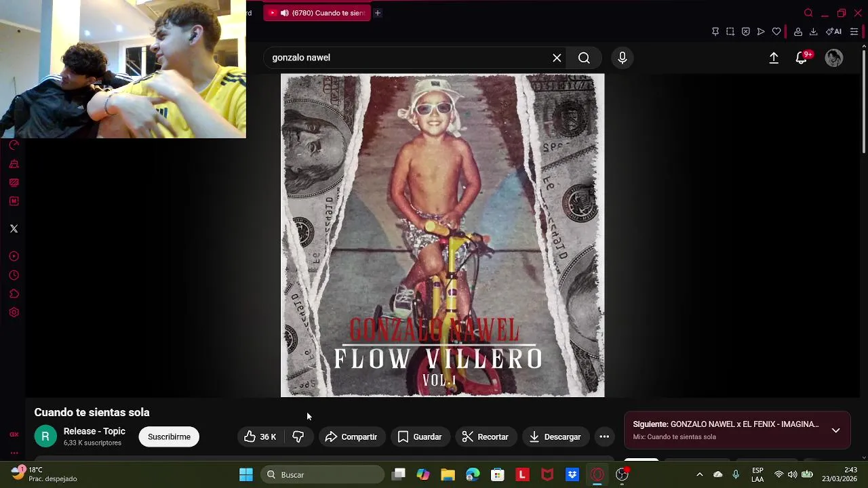The image size is (868, 488).
Task: Open Microsoft Edge from taskbar
Action: 473,474
